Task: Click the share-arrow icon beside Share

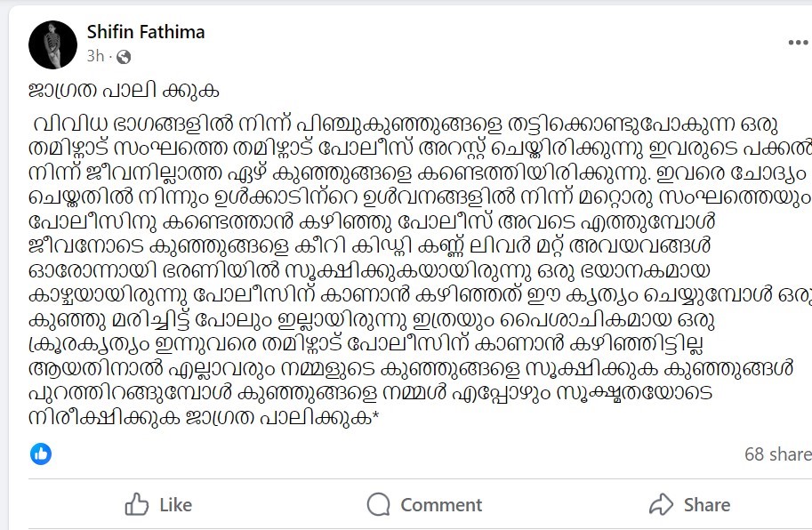Action: pyautogui.click(x=660, y=504)
